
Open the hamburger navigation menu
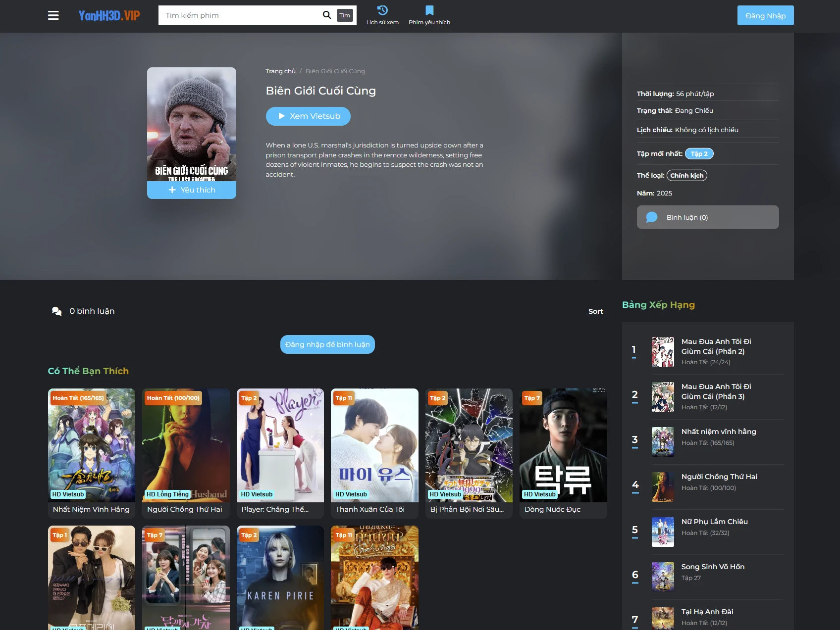[x=53, y=15]
